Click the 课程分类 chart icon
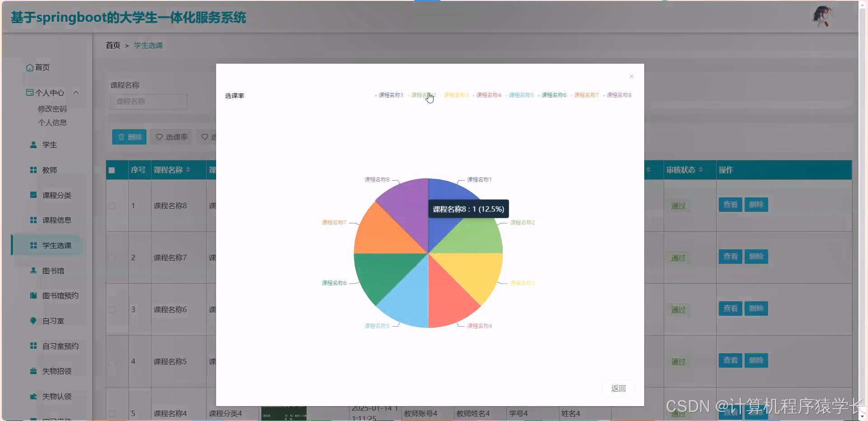 click(33, 195)
